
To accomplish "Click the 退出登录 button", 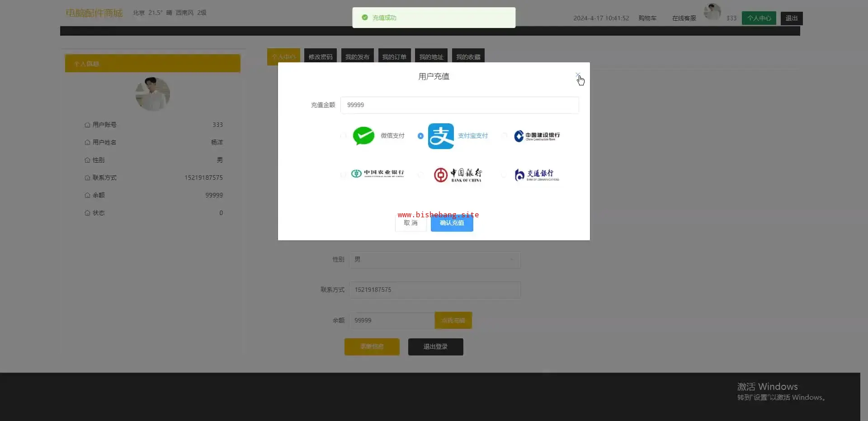I will 436,347.
